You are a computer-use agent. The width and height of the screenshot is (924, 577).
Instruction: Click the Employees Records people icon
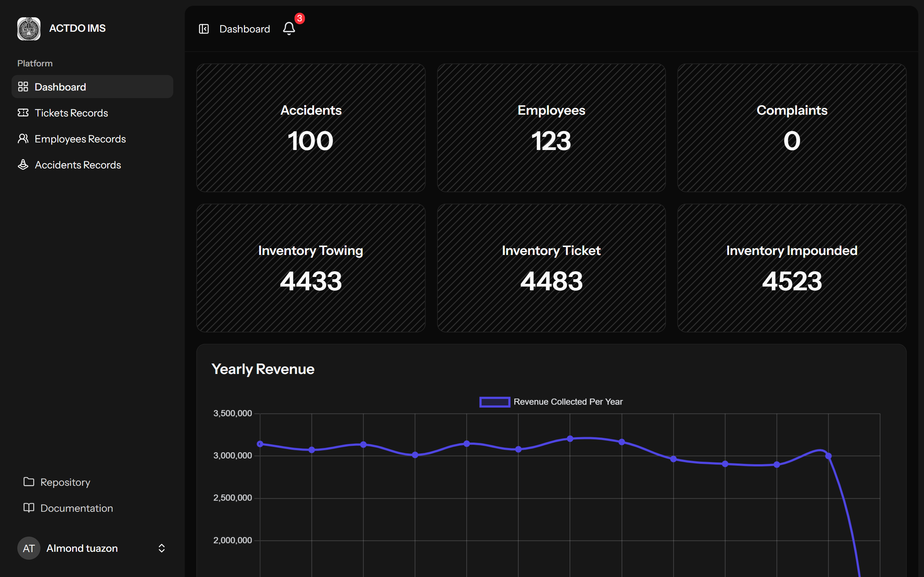[x=23, y=138]
